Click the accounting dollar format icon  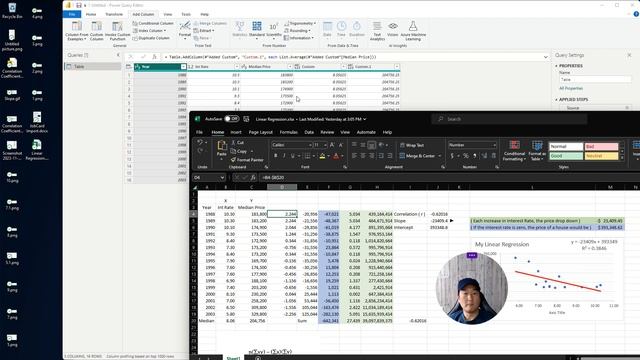(x=452, y=156)
